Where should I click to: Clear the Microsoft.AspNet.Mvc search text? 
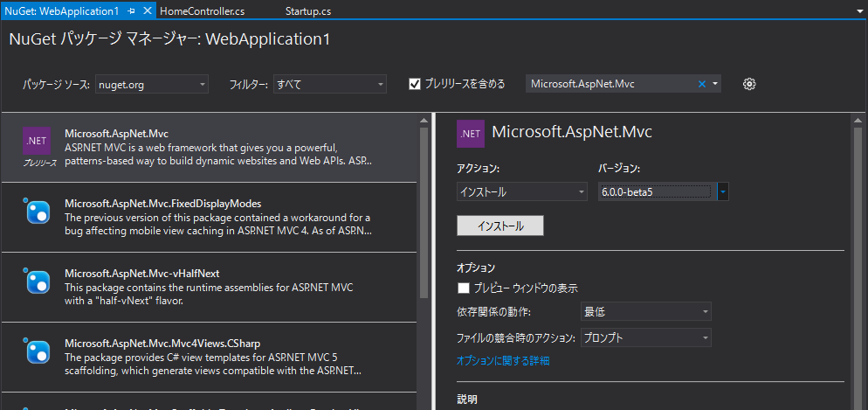coord(702,84)
